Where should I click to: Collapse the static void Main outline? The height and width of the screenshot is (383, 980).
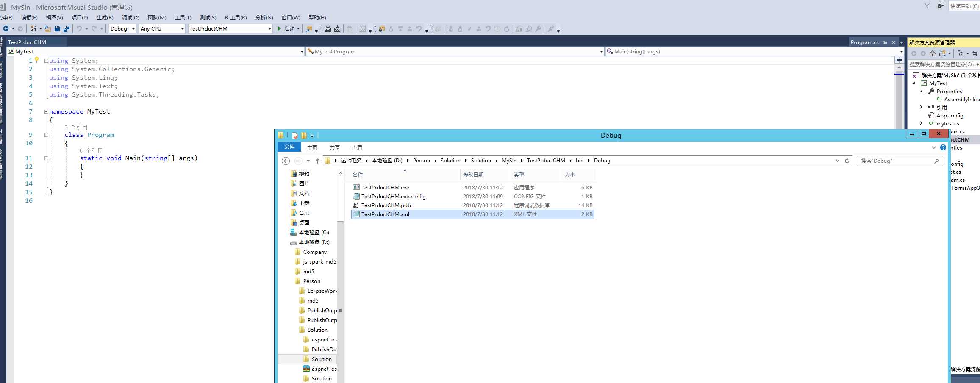pos(46,158)
